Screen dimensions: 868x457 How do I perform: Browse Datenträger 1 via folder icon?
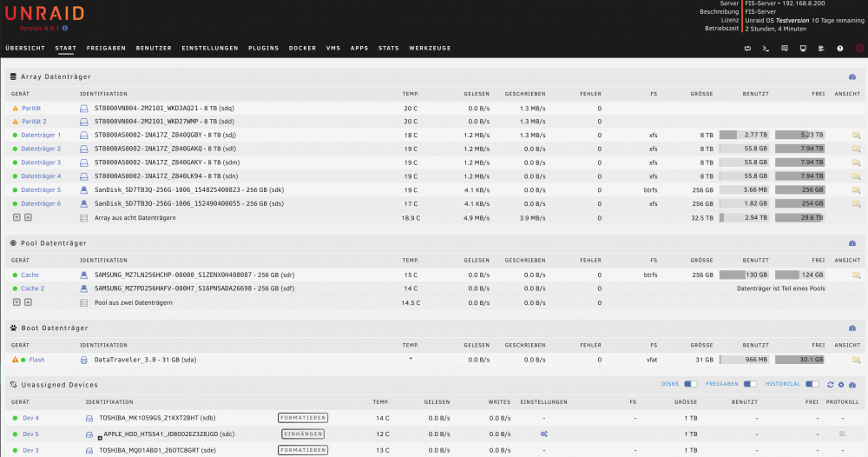pos(857,136)
